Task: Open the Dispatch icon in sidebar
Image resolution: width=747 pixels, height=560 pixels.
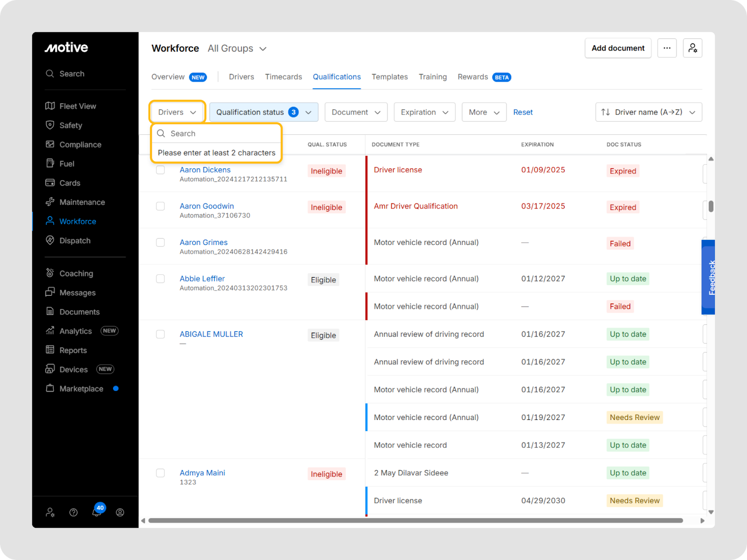Action: point(50,240)
